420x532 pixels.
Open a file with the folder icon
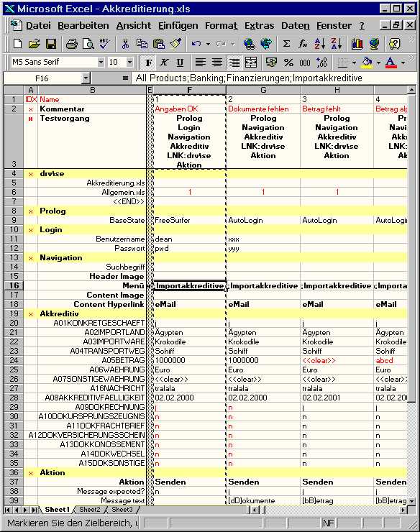34,44
